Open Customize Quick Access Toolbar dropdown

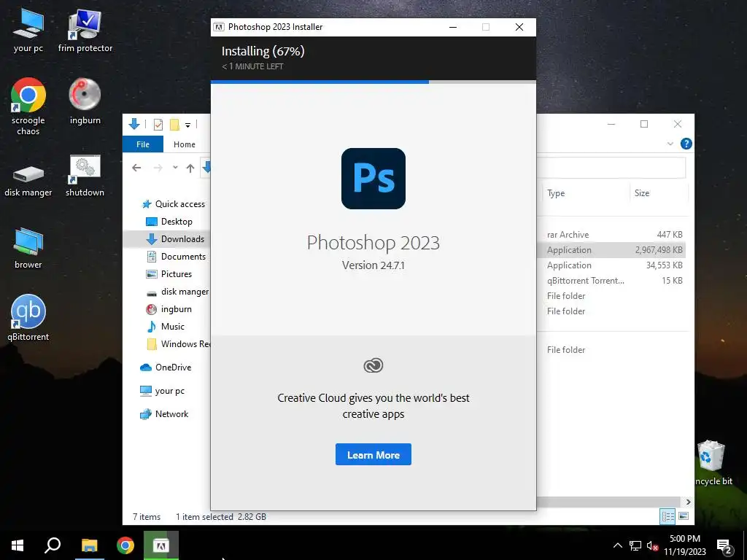coord(187,125)
